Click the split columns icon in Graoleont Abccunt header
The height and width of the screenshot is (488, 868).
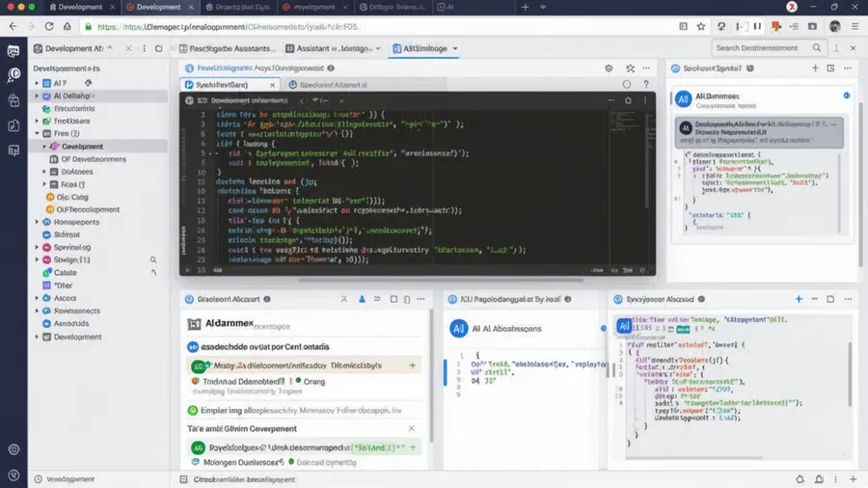(407, 299)
